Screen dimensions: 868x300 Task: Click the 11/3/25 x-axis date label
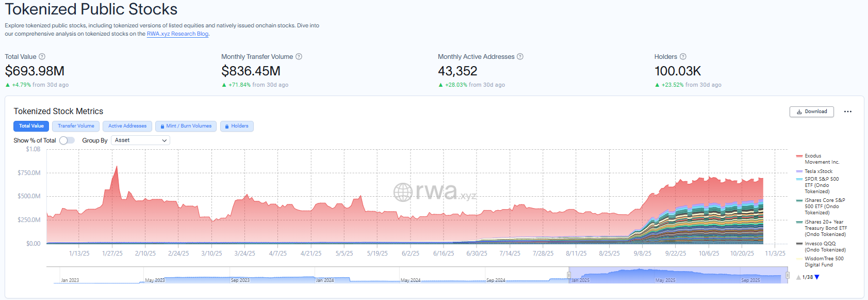click(x=775, y=254)
